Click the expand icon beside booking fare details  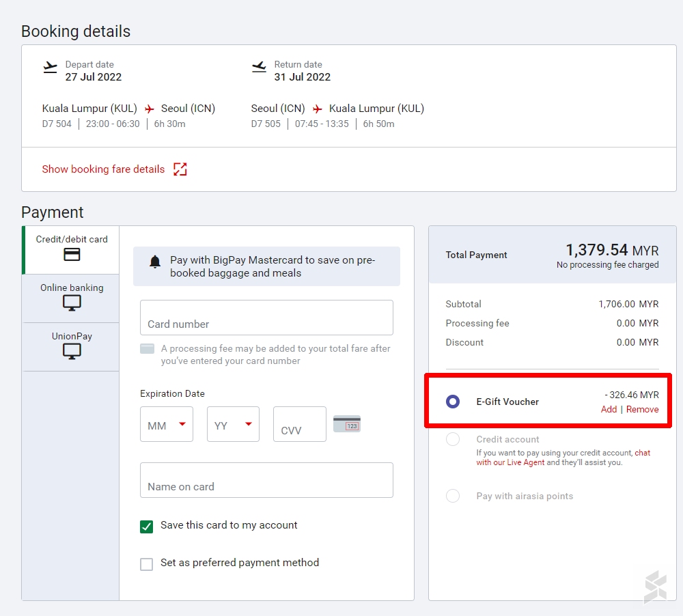[180, 169]
